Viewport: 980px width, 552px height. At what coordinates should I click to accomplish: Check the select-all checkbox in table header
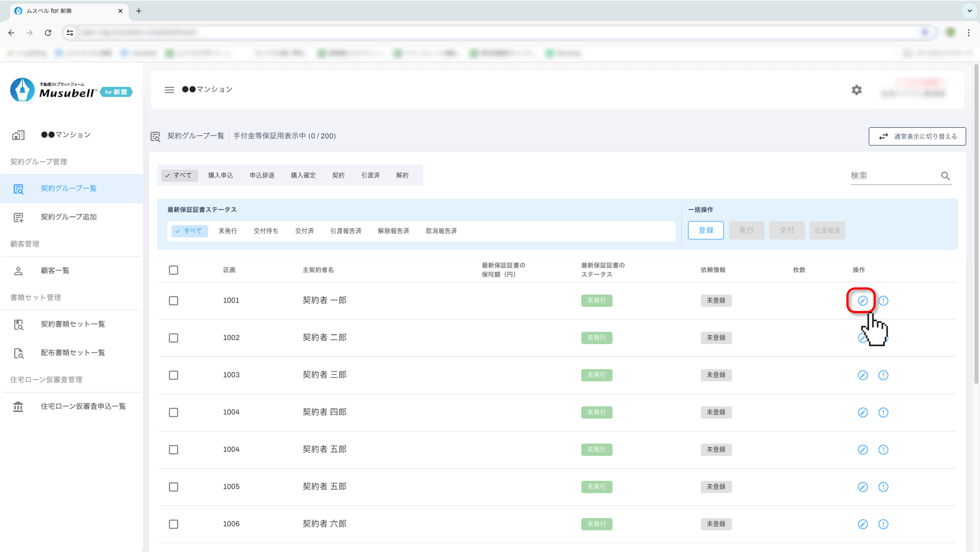click(174, 270)
